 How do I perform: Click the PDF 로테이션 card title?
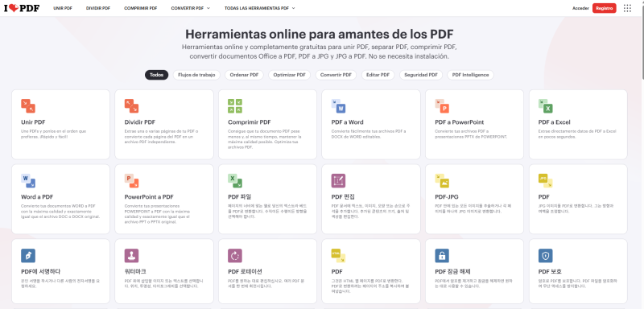click(246, 272)
